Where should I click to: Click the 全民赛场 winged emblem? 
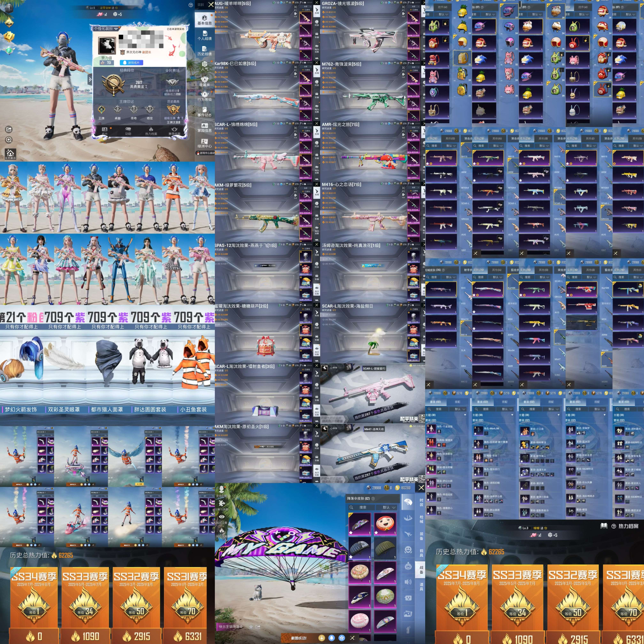[172, 82]
